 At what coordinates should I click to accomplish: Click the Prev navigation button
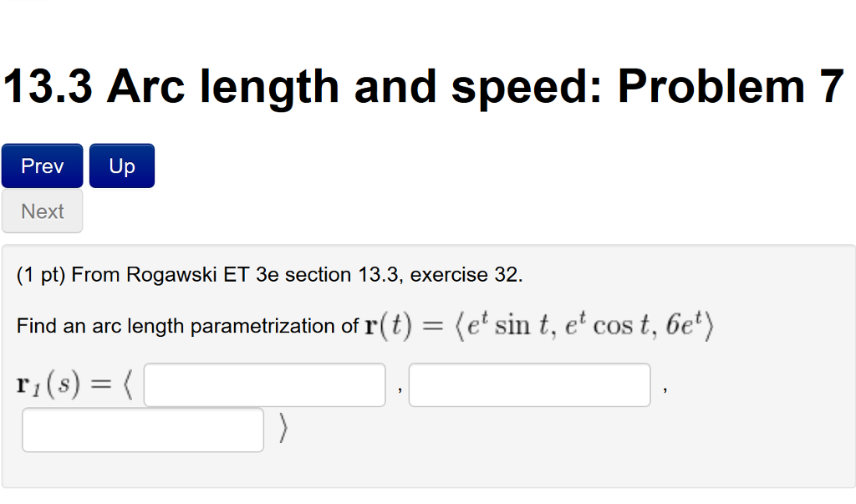pyautogui.click(x=42, y=165)
